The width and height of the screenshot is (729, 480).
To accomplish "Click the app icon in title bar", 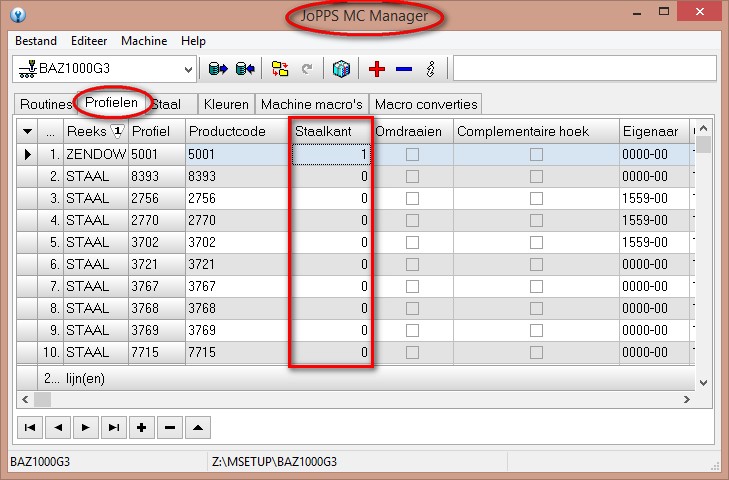I will (x=18, y=14).
